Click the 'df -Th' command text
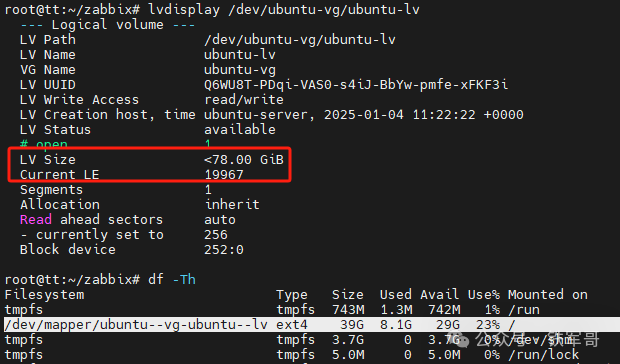The width and height of the screenshot is (620, 364). coord(172,280)
